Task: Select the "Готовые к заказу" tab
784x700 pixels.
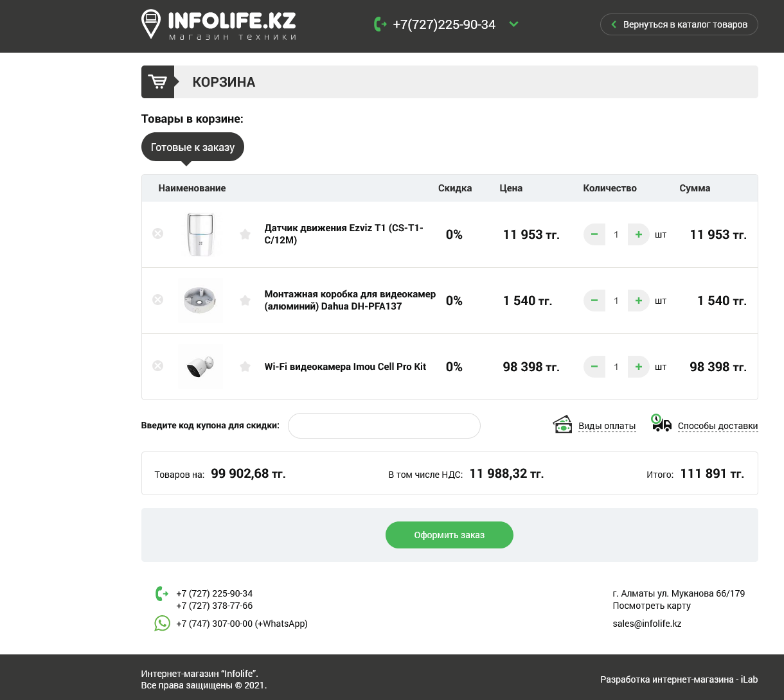Action: tap(193, 147)
